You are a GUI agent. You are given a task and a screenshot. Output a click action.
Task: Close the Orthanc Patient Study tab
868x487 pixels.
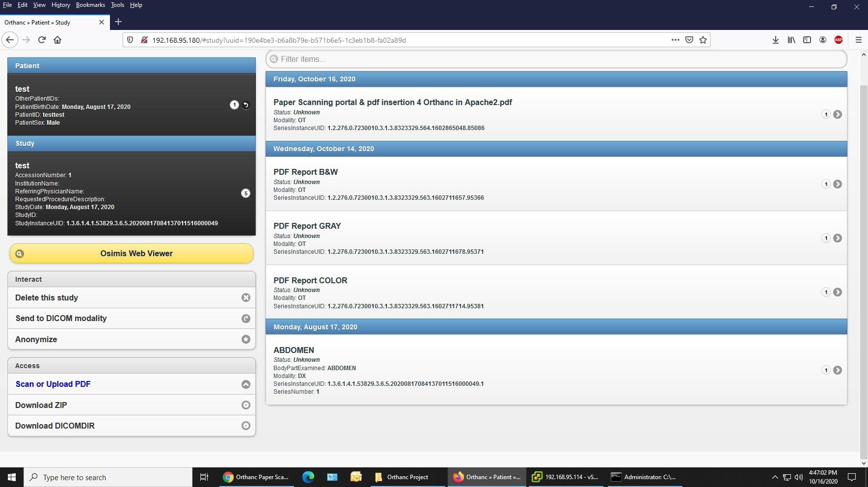102,22
